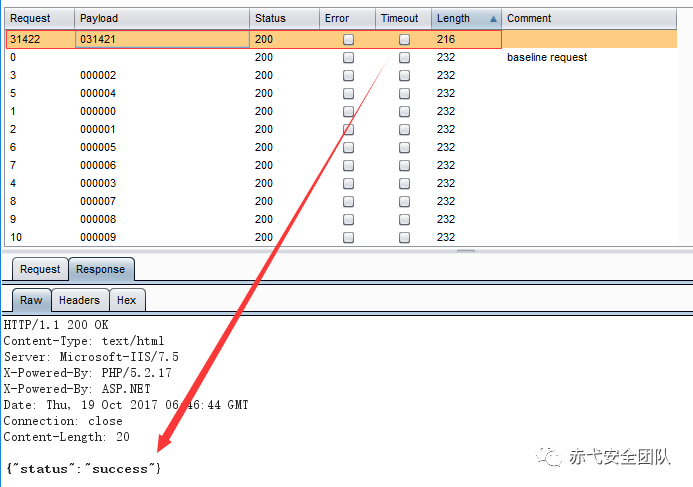Switch to the Request tab
The width and height of the screenshot is (693, 487).
click(x=40, y=269)
